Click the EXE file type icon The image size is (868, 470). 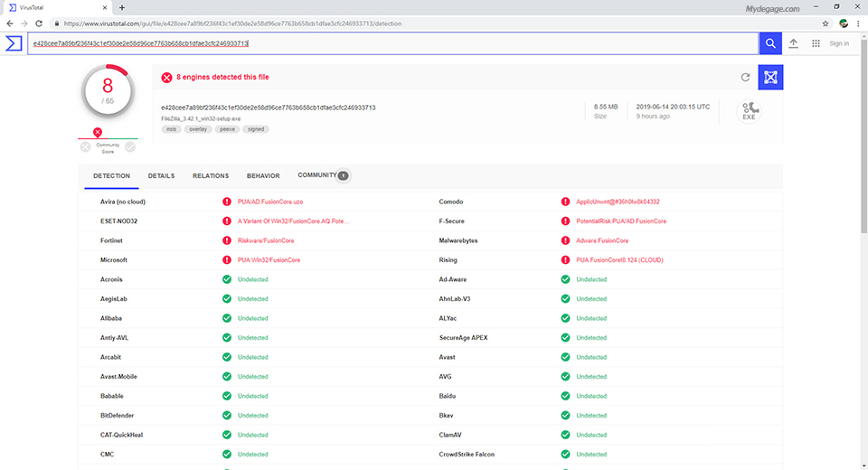tap(749, 110)
